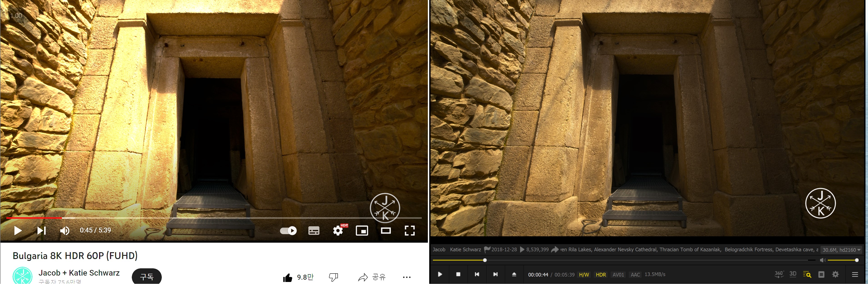Play the YouTube video
This screenshot has height=284, width=868.
pos(18,230)
